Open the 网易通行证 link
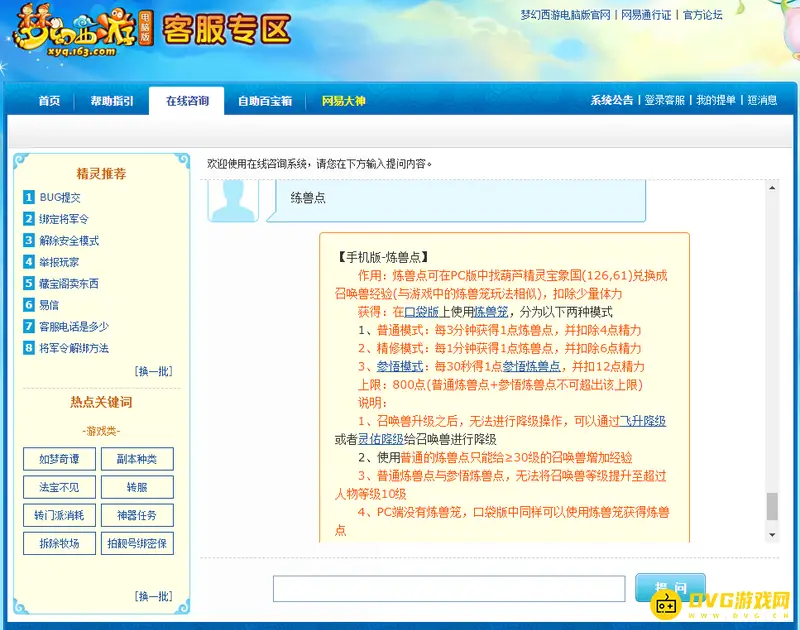Viewport: 800px width, 630px height. [646, 15]
